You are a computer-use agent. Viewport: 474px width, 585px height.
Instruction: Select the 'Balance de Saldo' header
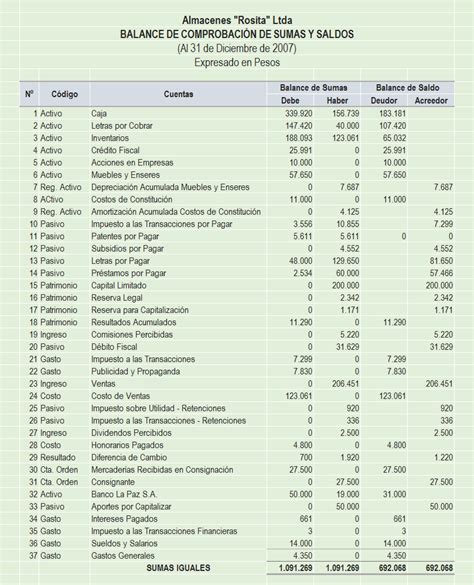tap(408, 88)
